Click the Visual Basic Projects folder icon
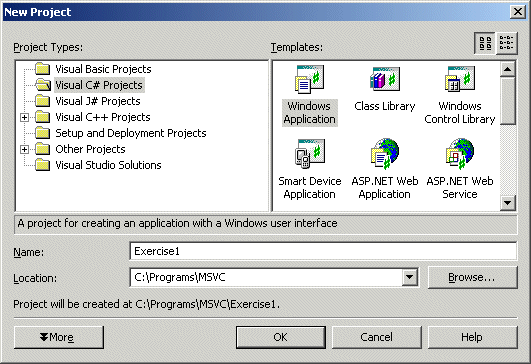This screenshot has width=531, height=364. [x=43, y=69]
